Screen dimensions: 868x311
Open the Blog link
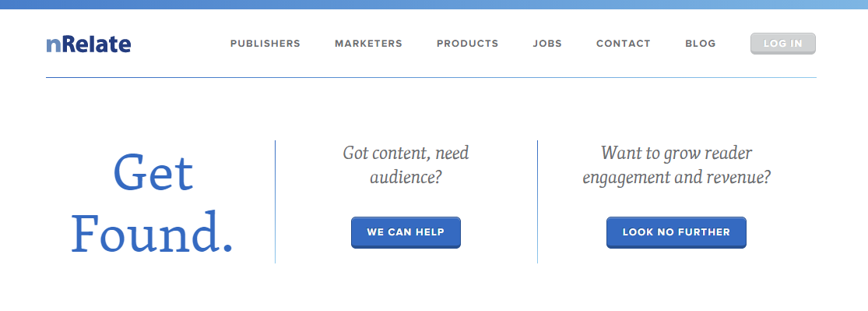point(701,43)
